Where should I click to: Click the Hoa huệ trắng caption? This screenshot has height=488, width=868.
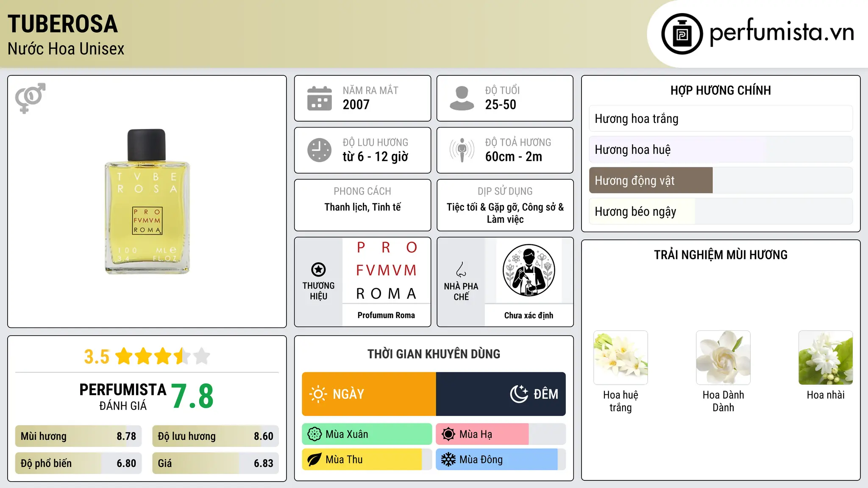620,401
